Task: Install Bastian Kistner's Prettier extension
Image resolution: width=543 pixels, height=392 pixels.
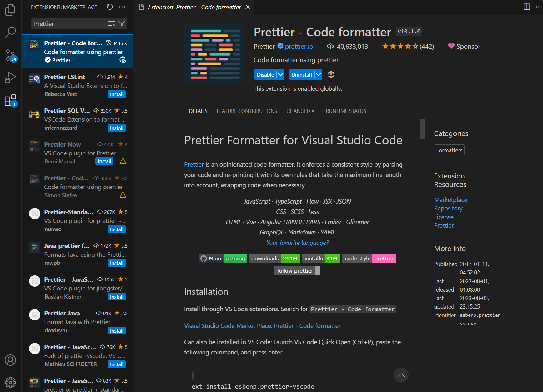Action: click(x=117, y=297)
